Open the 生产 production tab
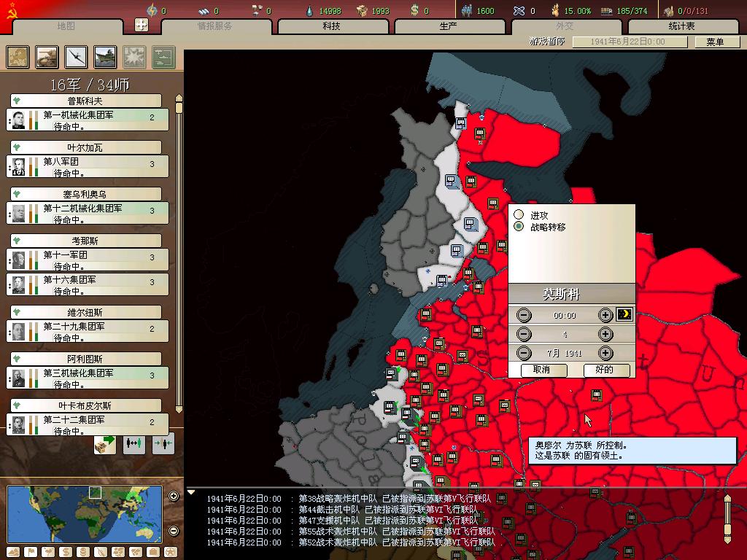The height and width of the screenshot is (560, 747). [x=449, y=26]
